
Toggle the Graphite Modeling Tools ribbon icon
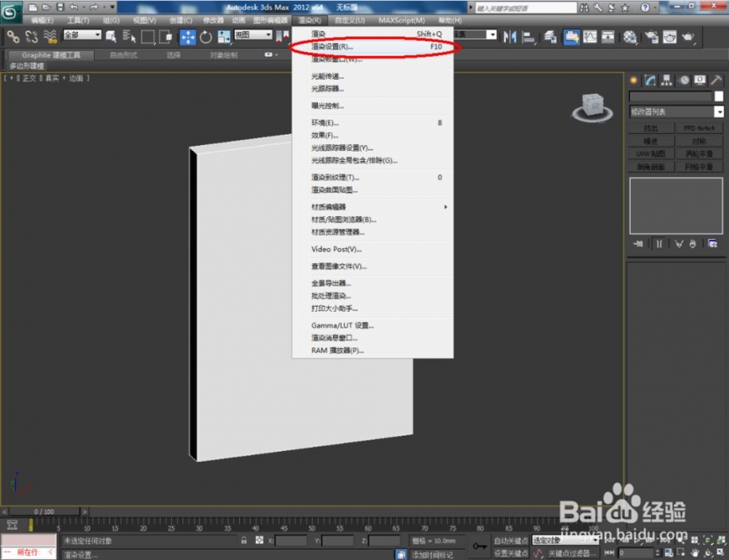(x=571, y=36)
